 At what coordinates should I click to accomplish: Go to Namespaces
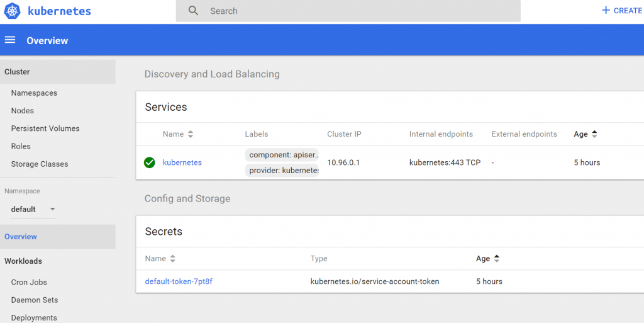pos(34,93)
